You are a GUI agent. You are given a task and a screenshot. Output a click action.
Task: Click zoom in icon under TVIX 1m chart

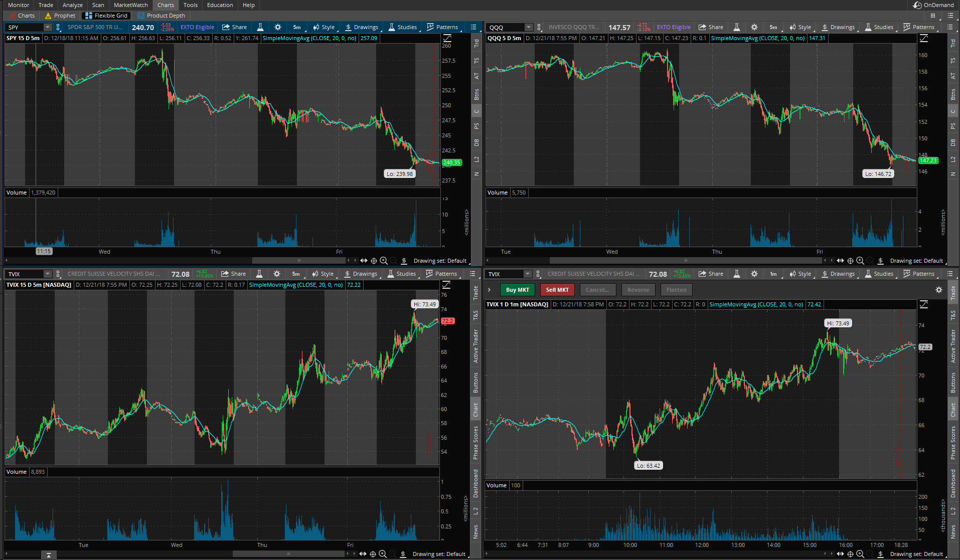click(860, 554)
